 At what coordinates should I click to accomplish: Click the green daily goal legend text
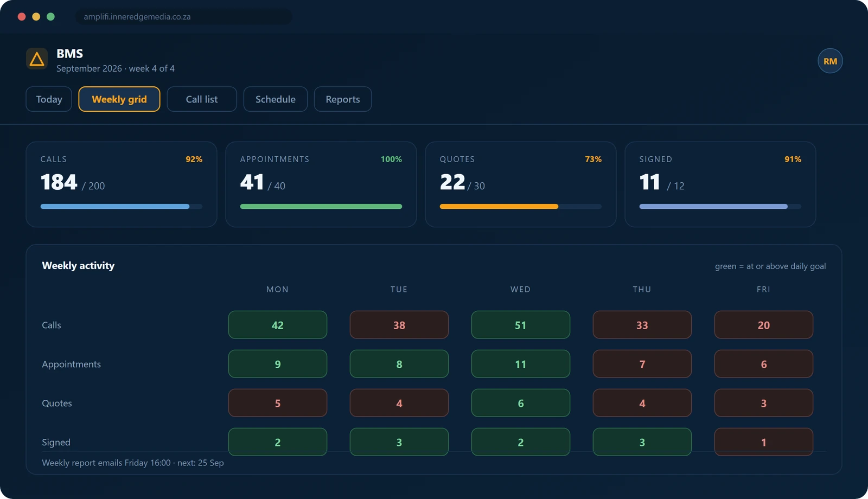pyautogui.click(x=770, y=266)
